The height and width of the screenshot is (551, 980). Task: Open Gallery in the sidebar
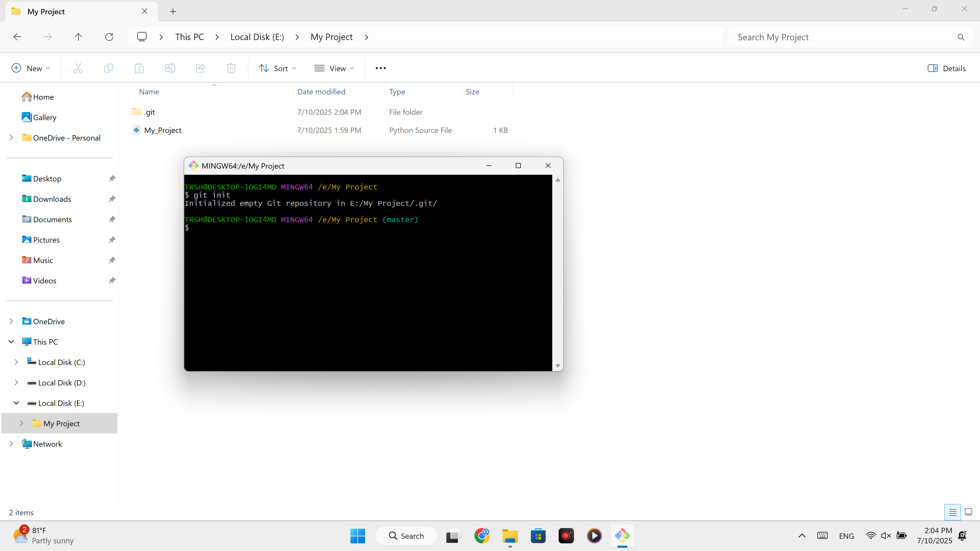(x=39, y=117)
